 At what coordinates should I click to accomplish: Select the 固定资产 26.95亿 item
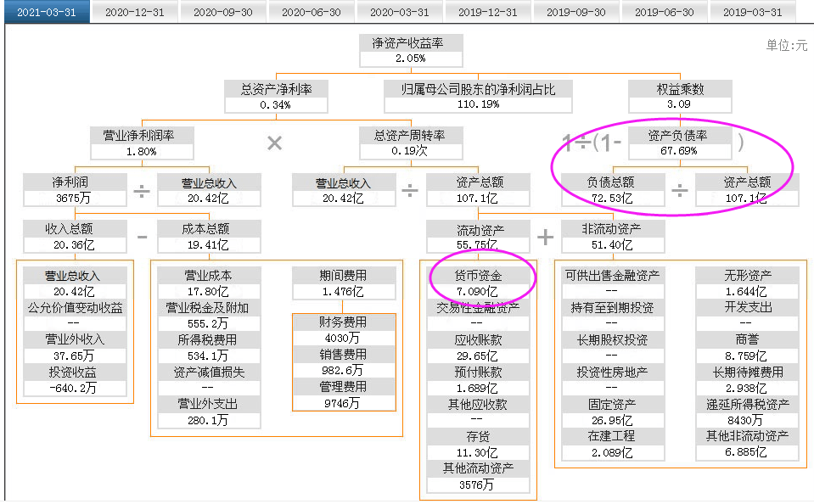click(613, 412)
